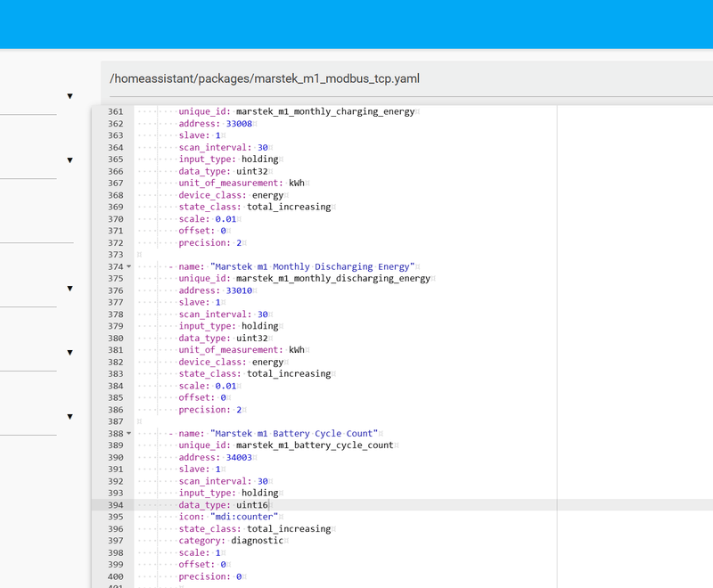
Task: Select gutter line number 387
Action: click(116, 421)
